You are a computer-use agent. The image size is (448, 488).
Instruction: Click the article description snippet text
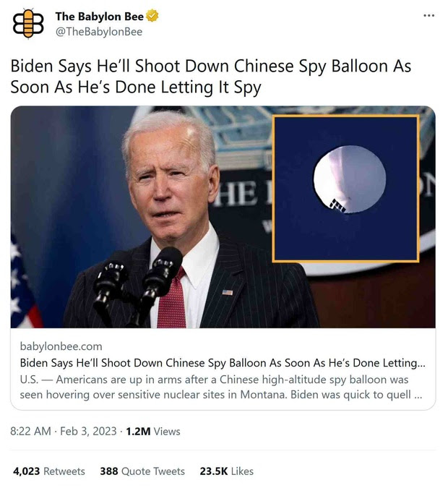[x=221, y=387]
